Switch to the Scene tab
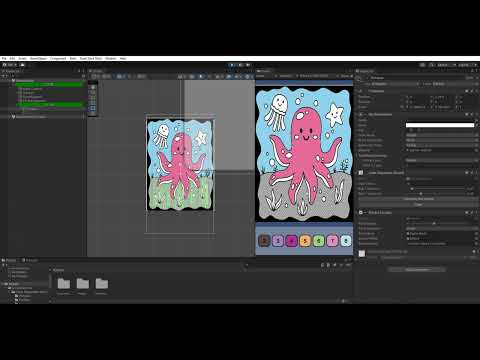The image size is (480, 360). click(x=97, y=71)
